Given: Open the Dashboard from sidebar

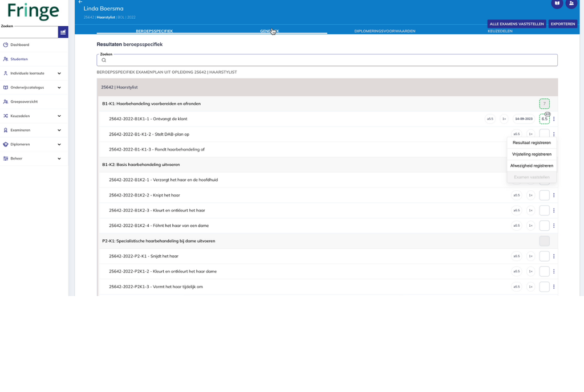Looking at the screenshot, I should click(19, 44).
